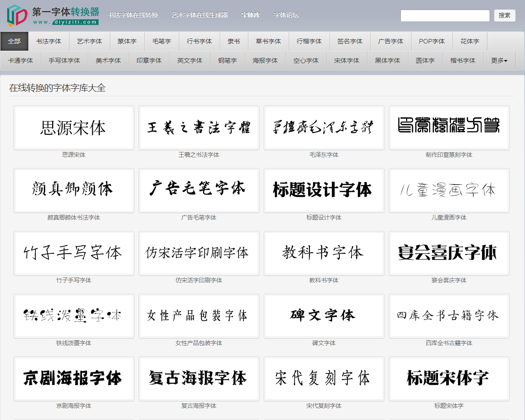Open the 思源宋体 font link
Viewport: 525px width, 420px height.
click(x=74, y=155)
